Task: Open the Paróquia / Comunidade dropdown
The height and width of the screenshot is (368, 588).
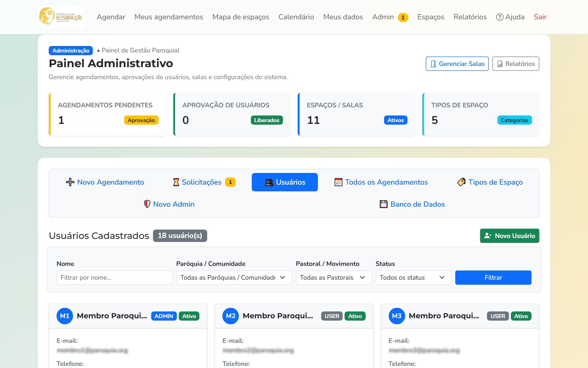Action: pos(234,278)
